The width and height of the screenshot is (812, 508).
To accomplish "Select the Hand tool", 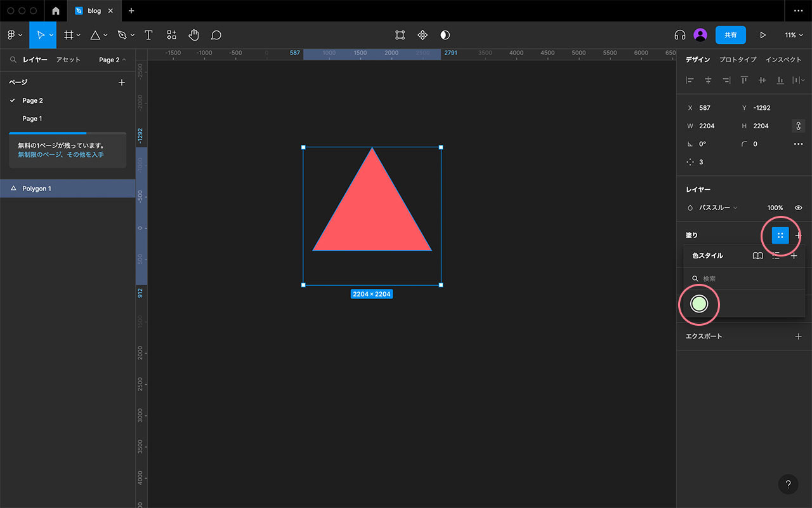I will click(x=193, y=35).
